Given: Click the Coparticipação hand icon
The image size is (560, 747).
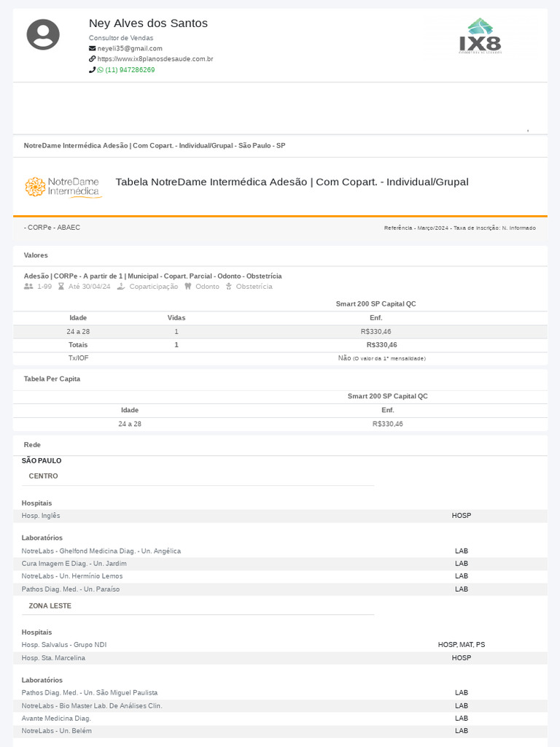Looking at the screenshot, I should click(121, 287).
